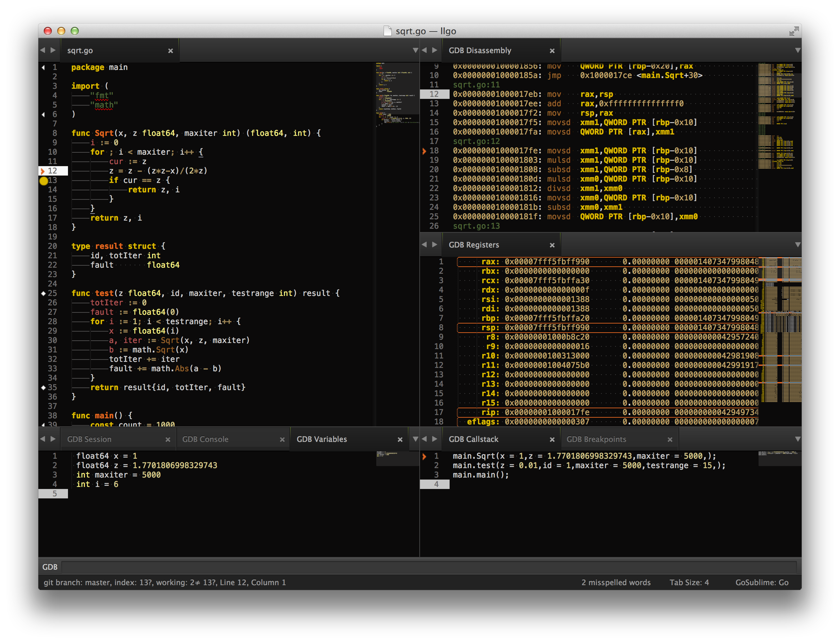Click the sqrt.go document icon in title bar
Image resolution: width=840 pixels, height=643 pixels.
[x=388, y=31]
